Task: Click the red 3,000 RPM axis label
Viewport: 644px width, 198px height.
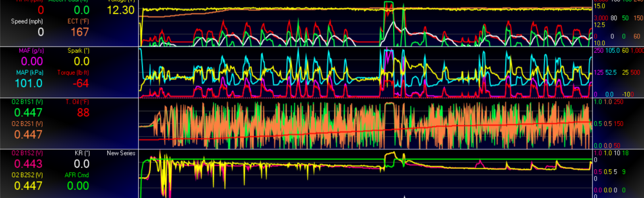Action: click(601, 18)
